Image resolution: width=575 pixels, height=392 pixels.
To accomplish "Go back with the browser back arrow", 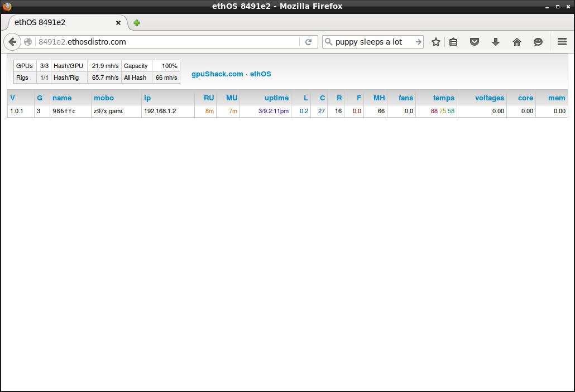I will (x=12, y=42).
